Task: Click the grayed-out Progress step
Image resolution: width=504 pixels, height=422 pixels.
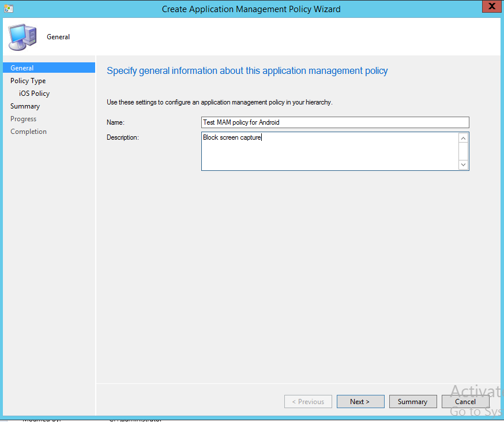Action: (x=23, y=118)
